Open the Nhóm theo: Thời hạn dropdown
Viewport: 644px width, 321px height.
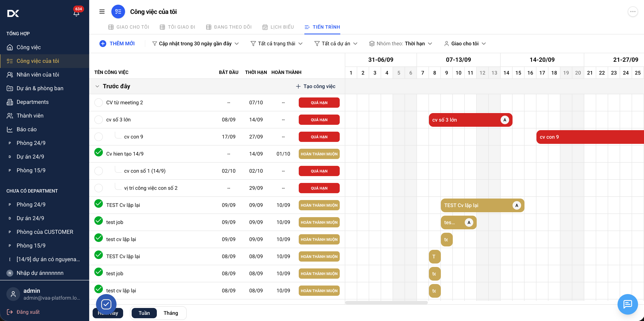(401, 44)
